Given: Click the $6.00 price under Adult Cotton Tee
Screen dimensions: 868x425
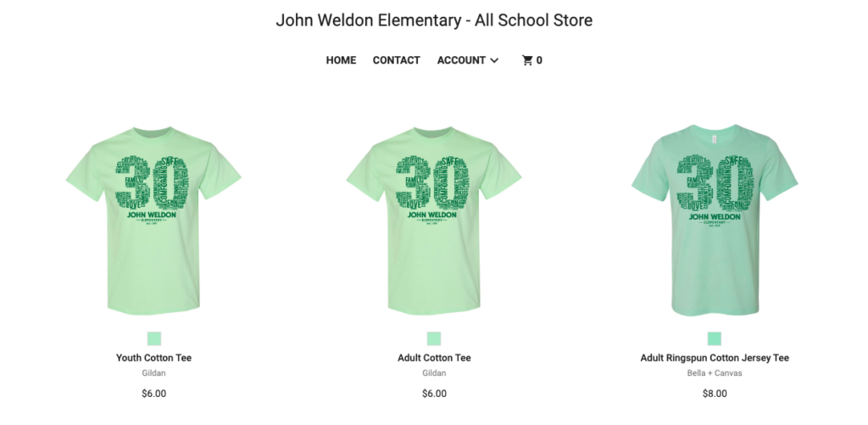Looking at the screenshot, I should (434, 394).
